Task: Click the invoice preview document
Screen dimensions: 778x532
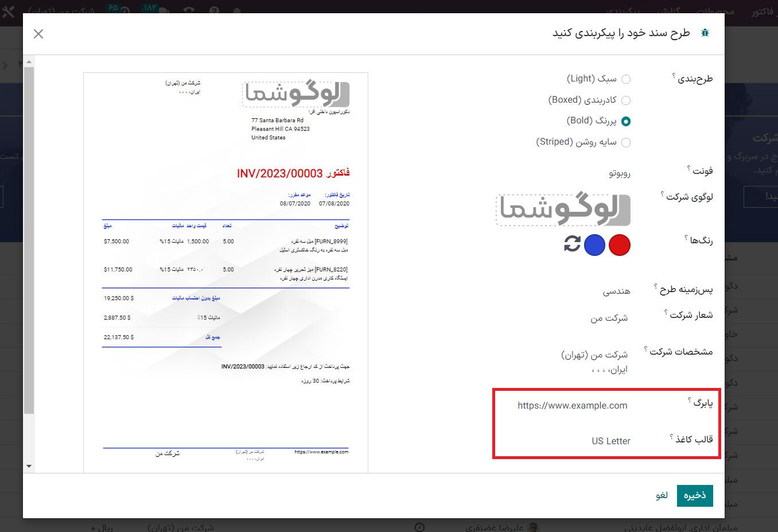Action: coord(225,273)
